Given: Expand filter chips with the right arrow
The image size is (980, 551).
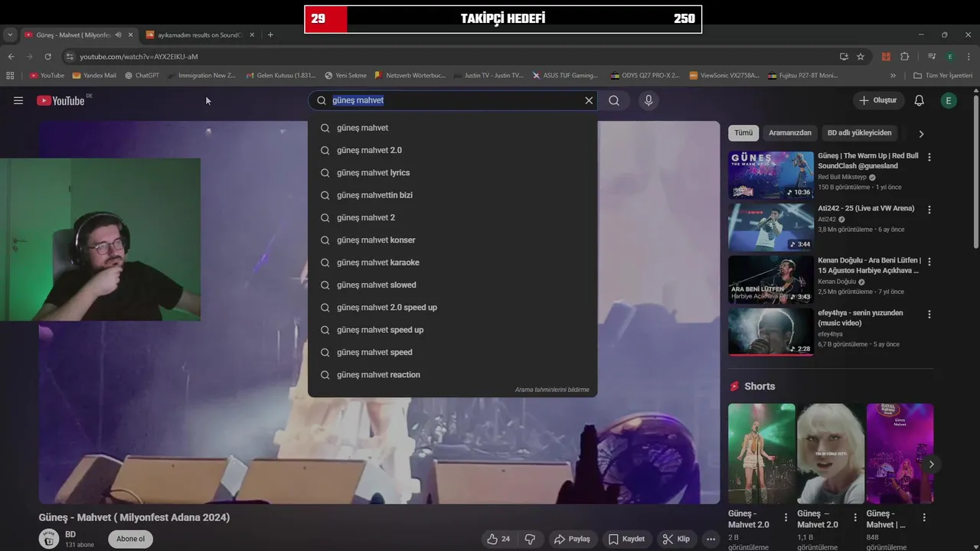Looking at the screenshot, I should (921, 133).
